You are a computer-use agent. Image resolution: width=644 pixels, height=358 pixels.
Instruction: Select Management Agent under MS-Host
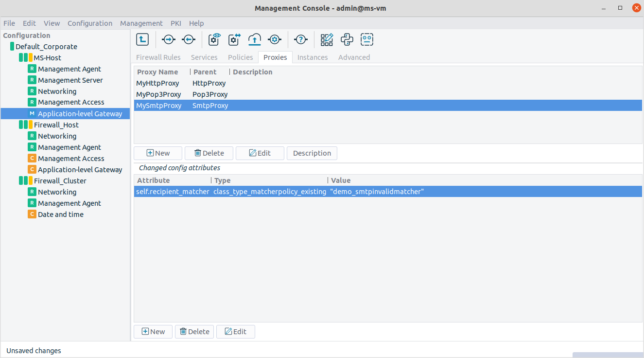[70, 69]
